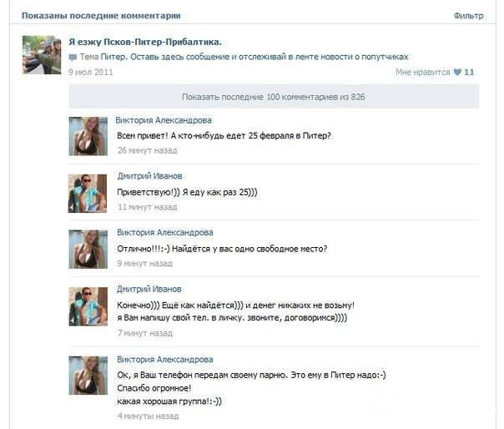Open the Фильтр option

tap(468, 15)
